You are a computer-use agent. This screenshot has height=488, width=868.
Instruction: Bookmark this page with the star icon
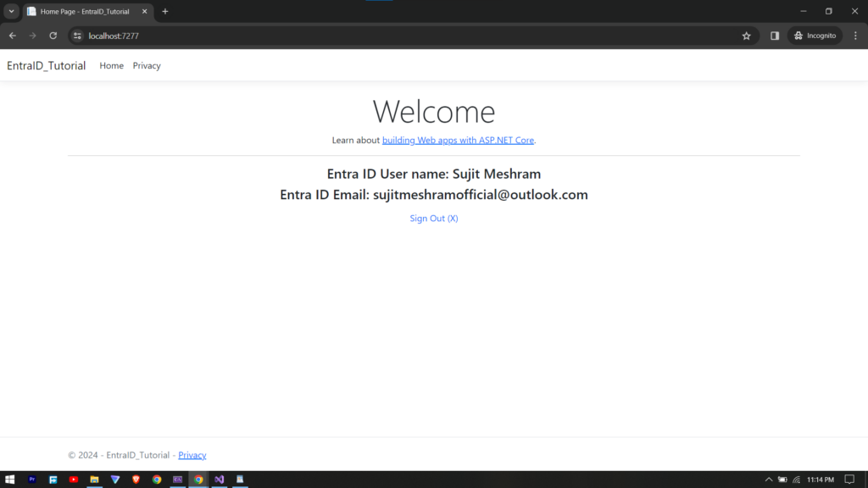(x=746, y=36)
